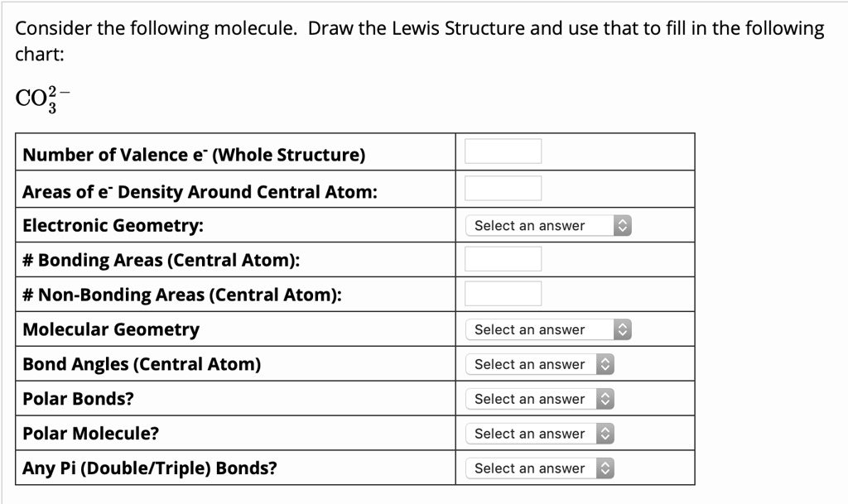Click the Areas of electron Density input box
Screen dimensions: 848x504
[503, 187]
